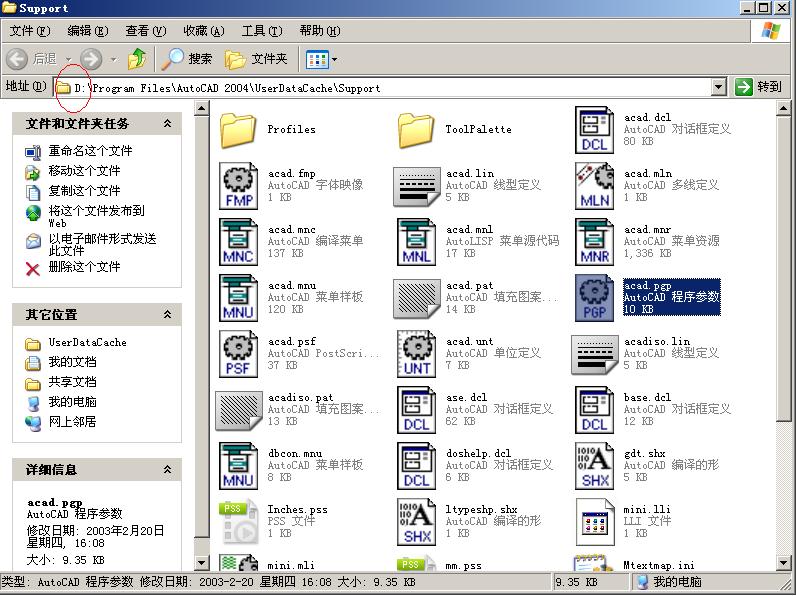
Task: Select the acad.unt unit definition icon
Action: coord(417,354)
